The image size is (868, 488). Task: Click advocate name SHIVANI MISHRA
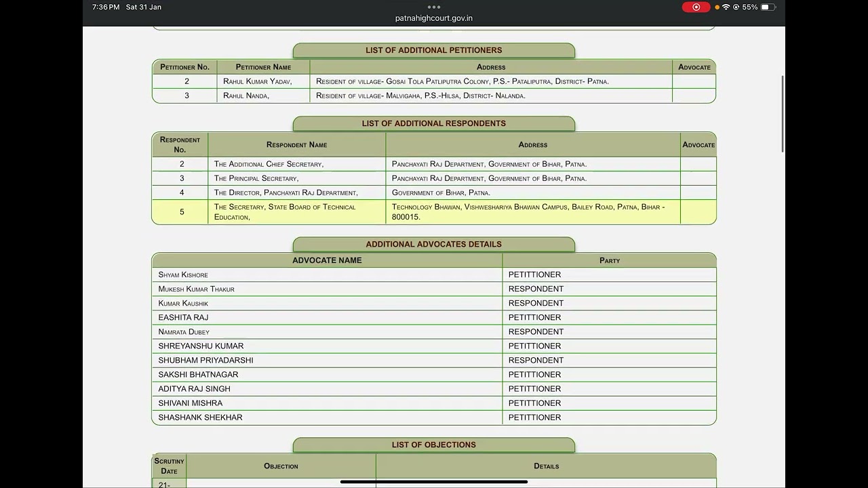tap(190, 403)
